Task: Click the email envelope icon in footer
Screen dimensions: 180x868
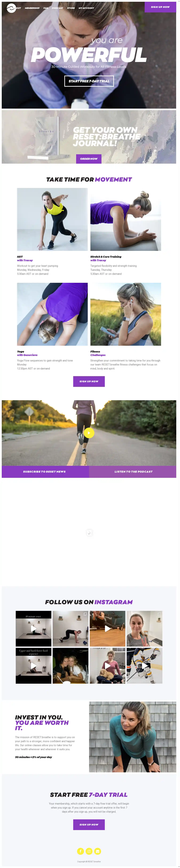Action: click(98, 851)
